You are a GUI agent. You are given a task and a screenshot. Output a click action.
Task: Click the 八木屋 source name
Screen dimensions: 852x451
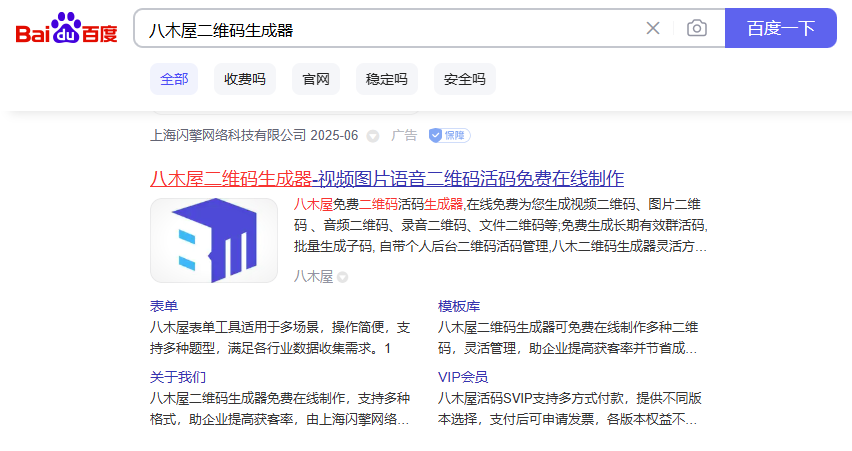tap(314, 277)
